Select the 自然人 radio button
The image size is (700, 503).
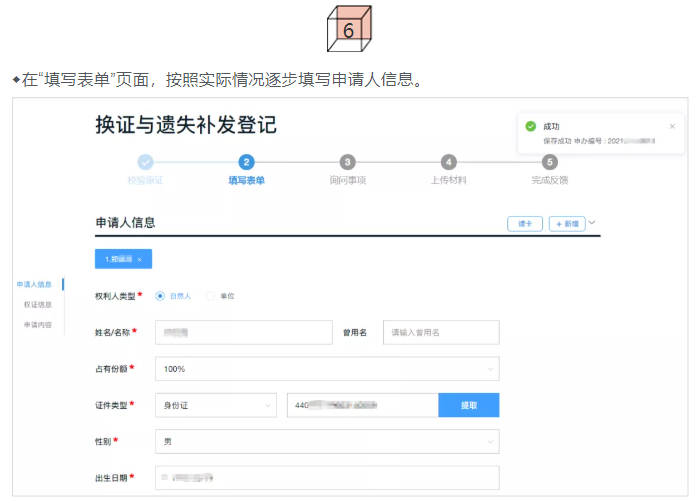coord(160,296)
